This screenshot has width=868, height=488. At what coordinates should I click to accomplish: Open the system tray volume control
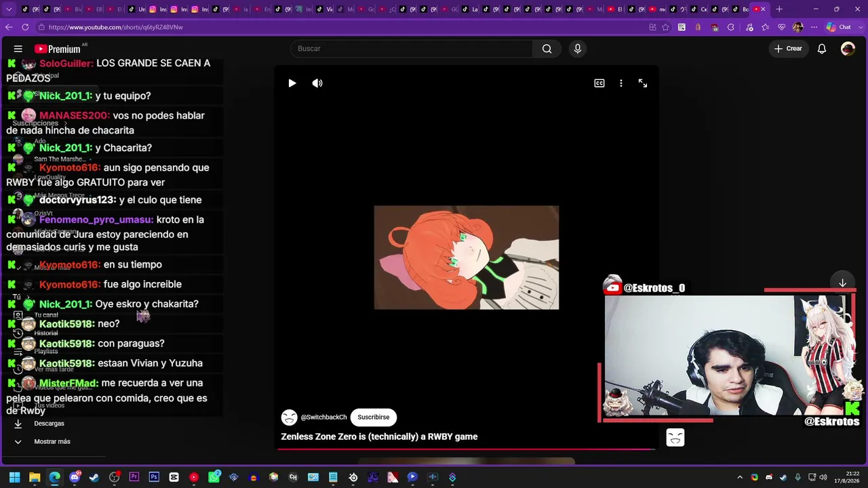point(824,477)
